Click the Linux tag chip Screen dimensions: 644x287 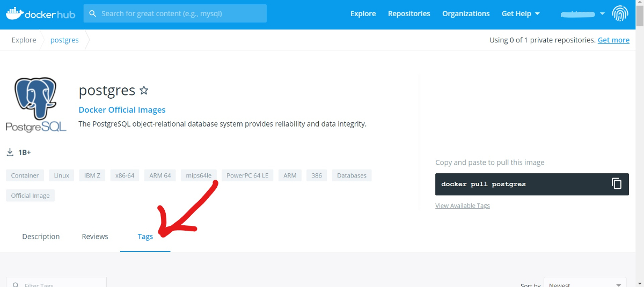click(x=62, y=175)
